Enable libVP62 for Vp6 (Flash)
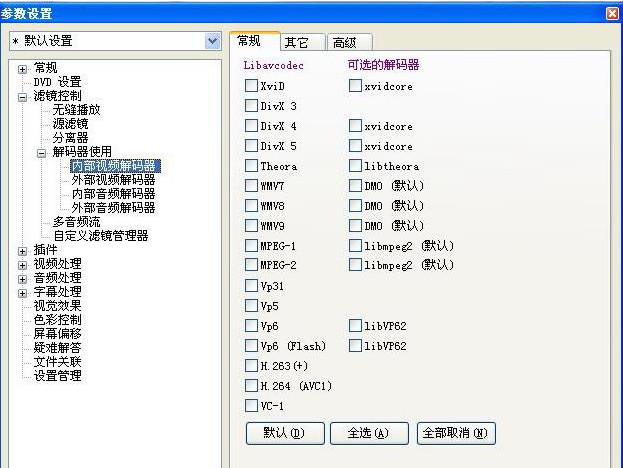Viewport: 623px width, 468px height. tap(355, 345)
